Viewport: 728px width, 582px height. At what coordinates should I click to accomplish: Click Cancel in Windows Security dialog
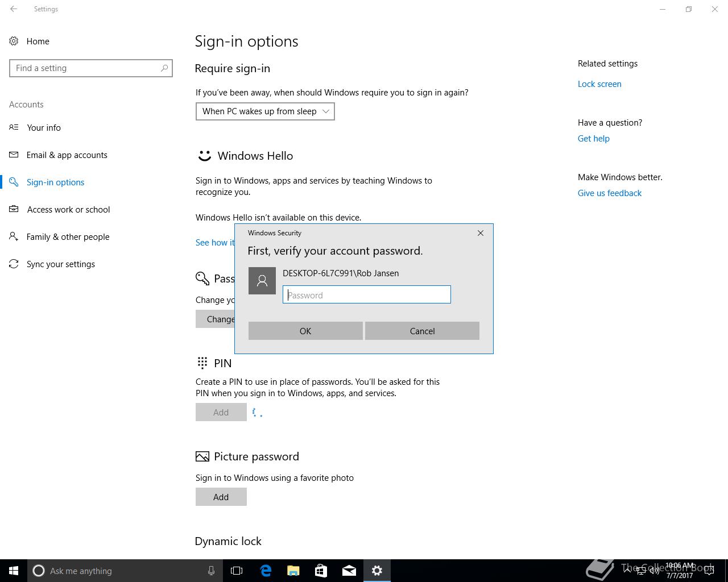click(422, 331)
